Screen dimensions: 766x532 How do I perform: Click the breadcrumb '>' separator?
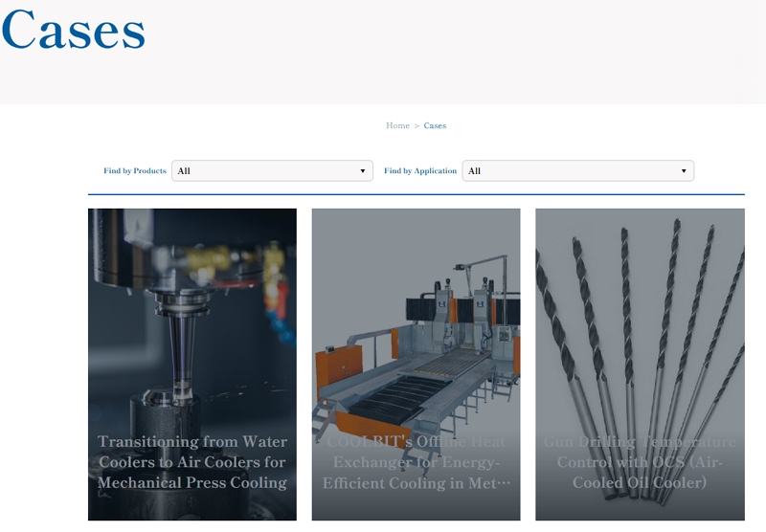pos(417,126)
